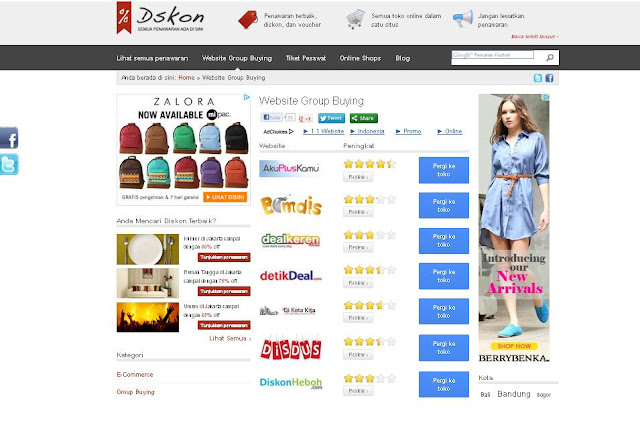Click floating Facebook side icon
Viewport: 640px width, 429px height.
click(9, 138)
